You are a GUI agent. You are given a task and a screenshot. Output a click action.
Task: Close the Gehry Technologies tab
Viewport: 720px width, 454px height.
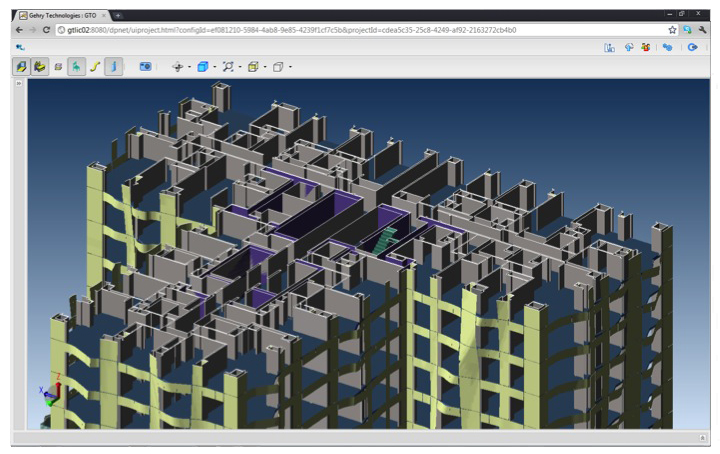[x=104, y=16]
